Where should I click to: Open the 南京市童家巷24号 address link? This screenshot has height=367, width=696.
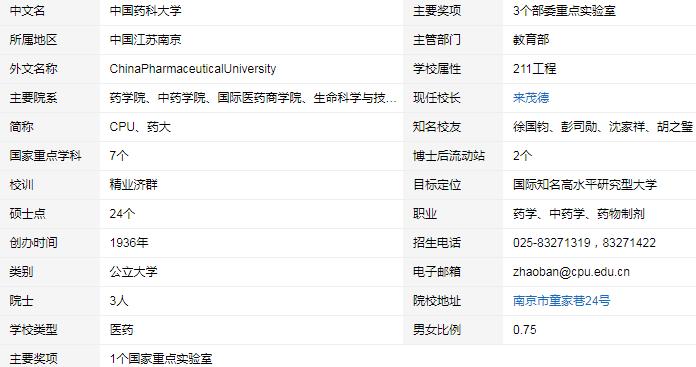562,300
